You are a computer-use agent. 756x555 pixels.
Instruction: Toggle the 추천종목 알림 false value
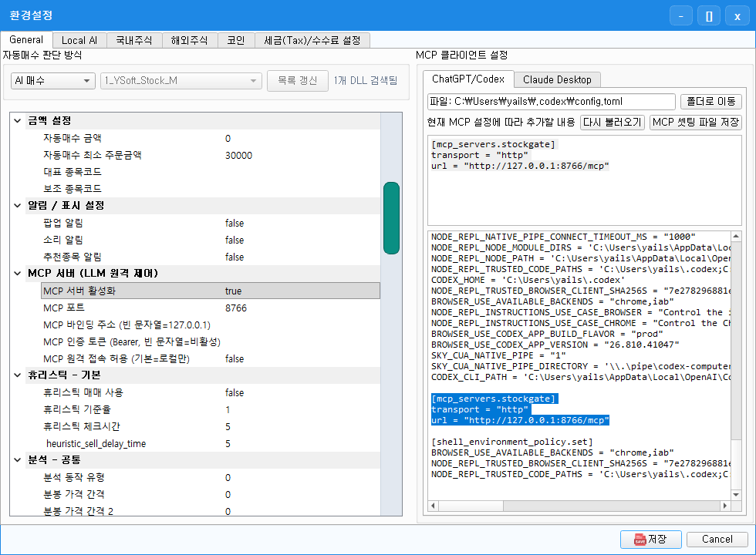(x=235, y=257)
